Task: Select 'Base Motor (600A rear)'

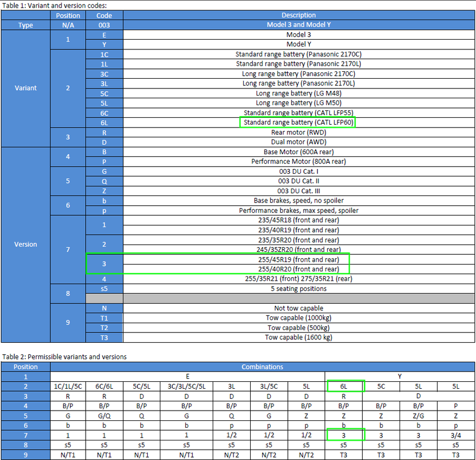Action: 299,152
